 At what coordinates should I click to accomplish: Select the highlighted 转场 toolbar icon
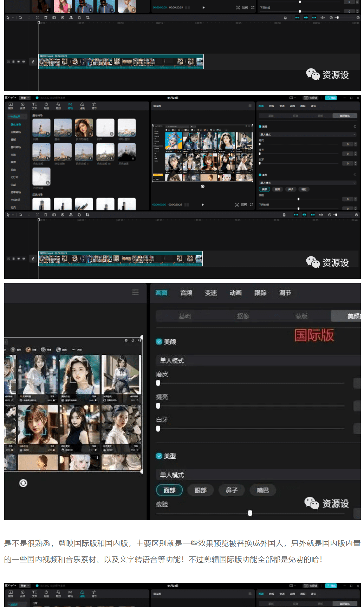(x=70, y=106)
